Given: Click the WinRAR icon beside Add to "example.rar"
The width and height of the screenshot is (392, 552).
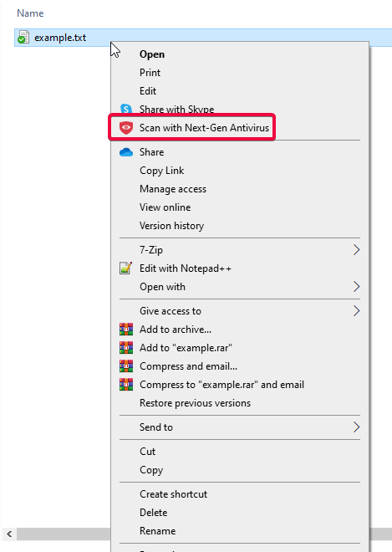Looking at the screenshot, I should (x=126, y=347).
